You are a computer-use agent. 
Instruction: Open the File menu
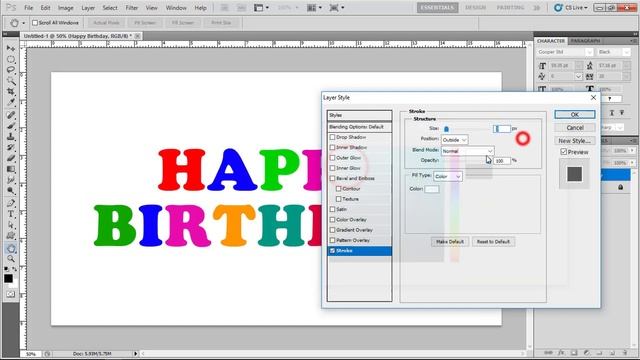pyautogui.click(x=29, y=8)
